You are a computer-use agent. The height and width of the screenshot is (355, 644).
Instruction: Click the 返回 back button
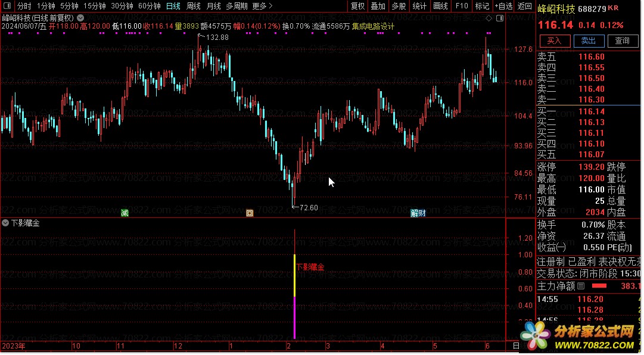524,6
